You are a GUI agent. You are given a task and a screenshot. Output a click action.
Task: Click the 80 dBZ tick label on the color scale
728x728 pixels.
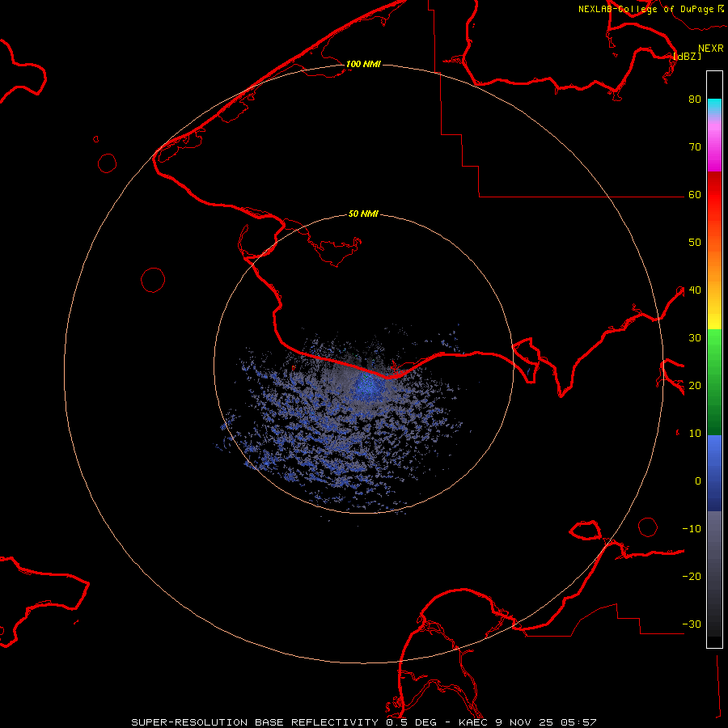tap(695, 99)
